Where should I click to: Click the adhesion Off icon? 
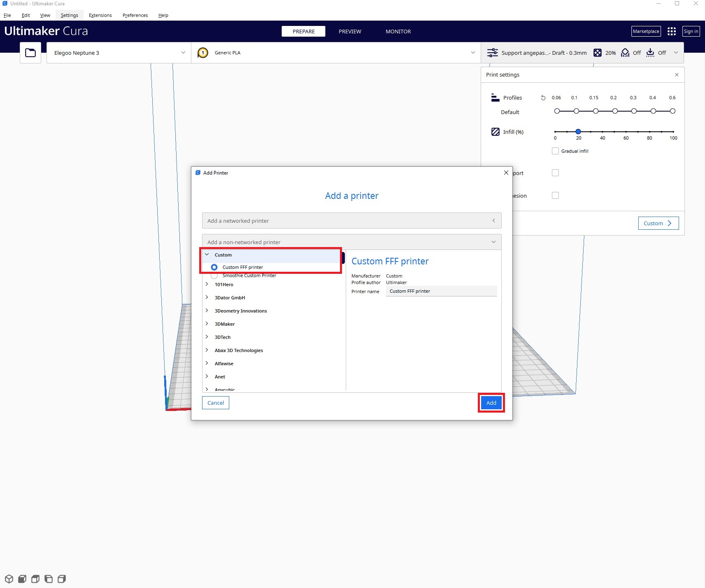[650, 53]
